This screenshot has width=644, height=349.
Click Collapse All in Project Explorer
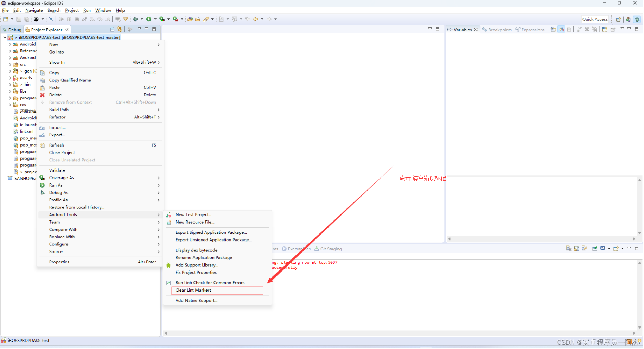pyautogui.click(x=112, y=30)
